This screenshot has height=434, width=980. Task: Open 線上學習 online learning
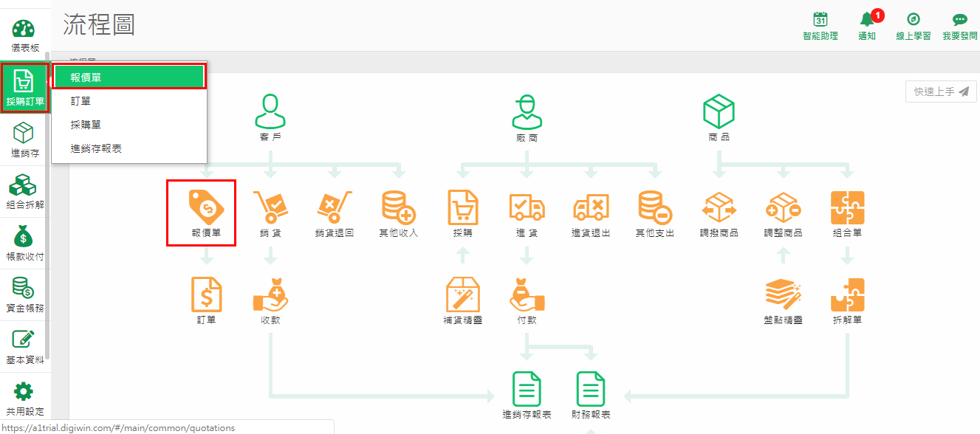tap(913, 26)
